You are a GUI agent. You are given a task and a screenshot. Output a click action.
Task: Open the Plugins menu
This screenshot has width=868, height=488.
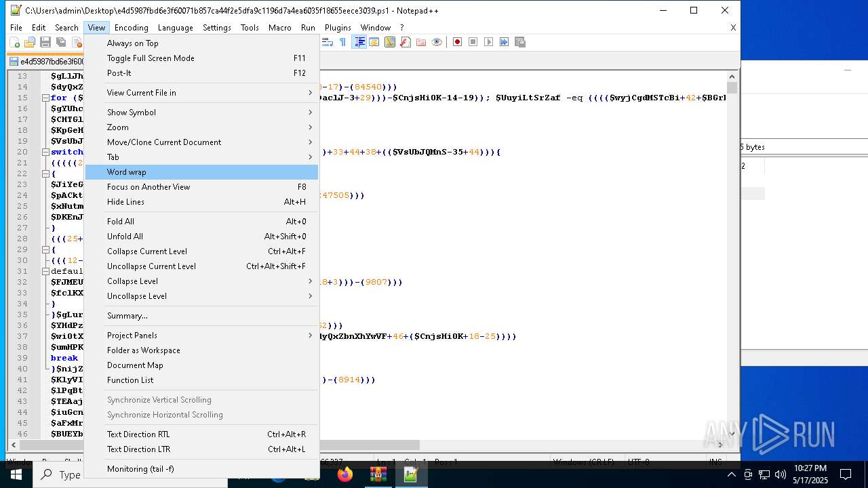click(338, 28)
